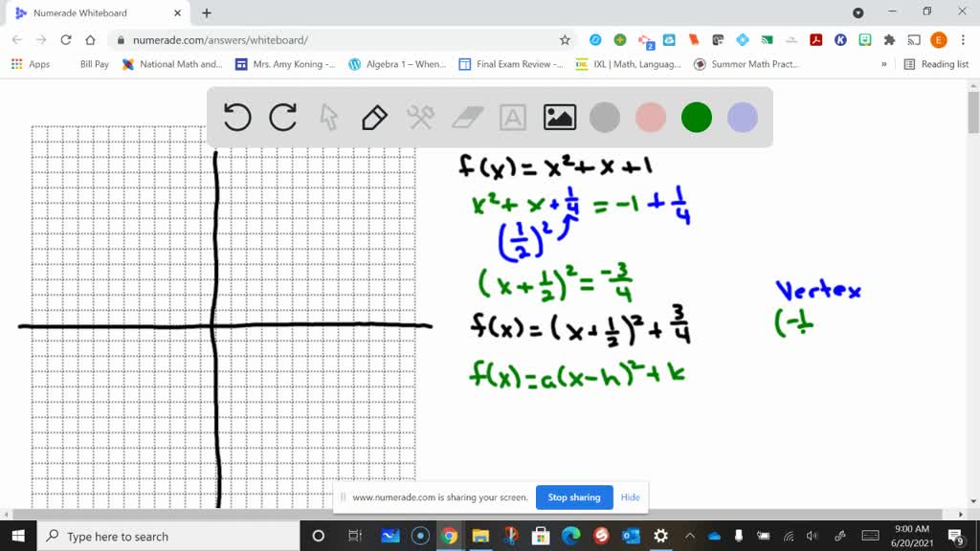
Task: Select the Pen tool on the whiteboard toolbar
Action: tap(373, 117)
